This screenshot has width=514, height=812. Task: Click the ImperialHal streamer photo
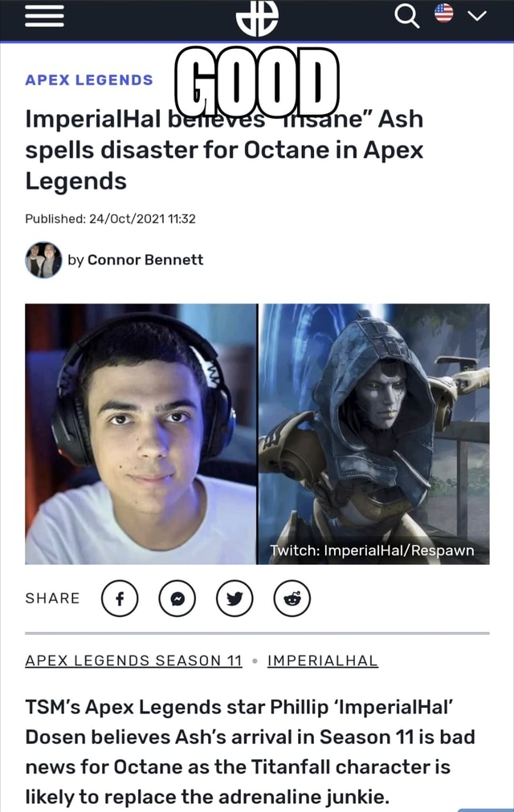pos(141,434)
